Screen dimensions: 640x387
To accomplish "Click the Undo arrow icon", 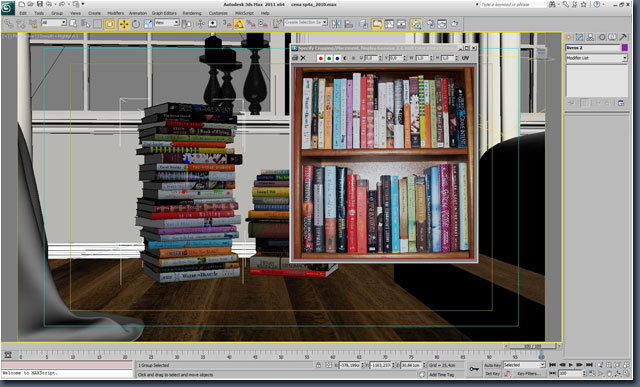I will [x=49, y=4].
